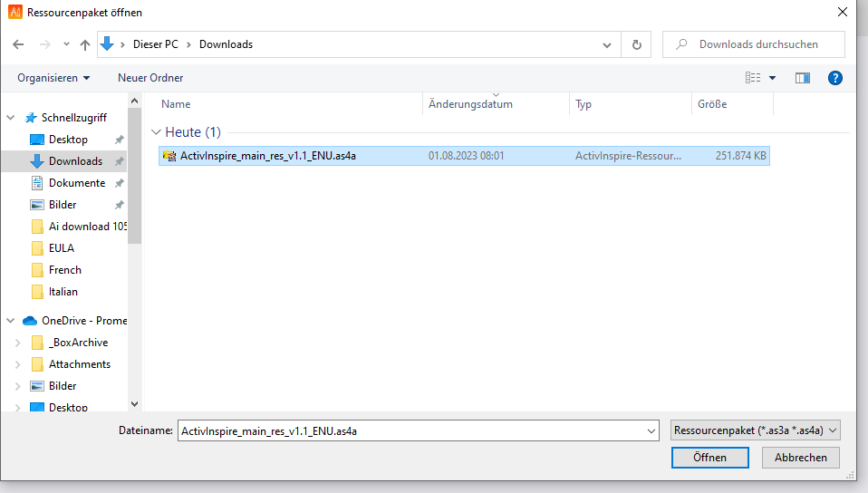Click the up-one-level arrow icon
Viewport: 868px width, 493px height.
click(x=85, y=44)
